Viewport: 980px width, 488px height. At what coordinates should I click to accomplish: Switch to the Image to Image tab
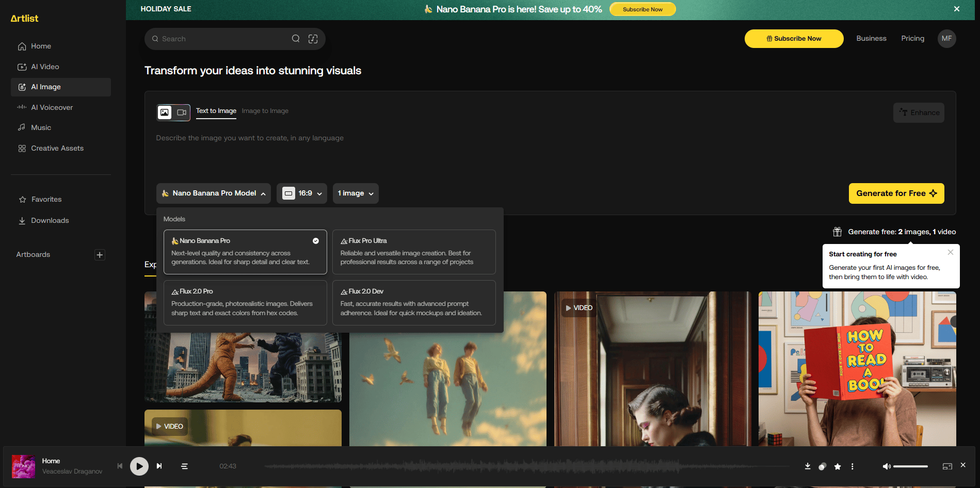pyautogui.click(x=265, y=111)
